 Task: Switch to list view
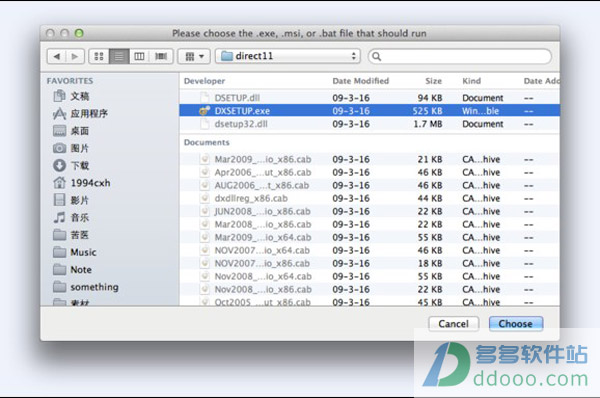click(119, 57)
